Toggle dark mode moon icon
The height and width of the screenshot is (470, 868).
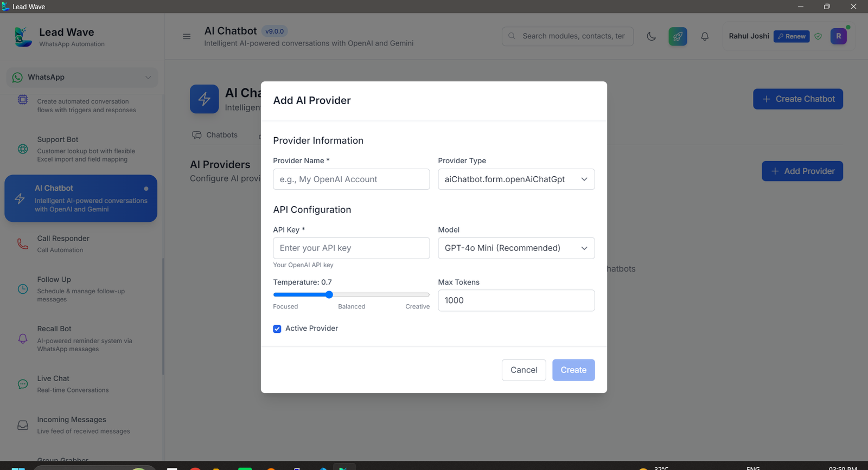[x=652, y=36]
